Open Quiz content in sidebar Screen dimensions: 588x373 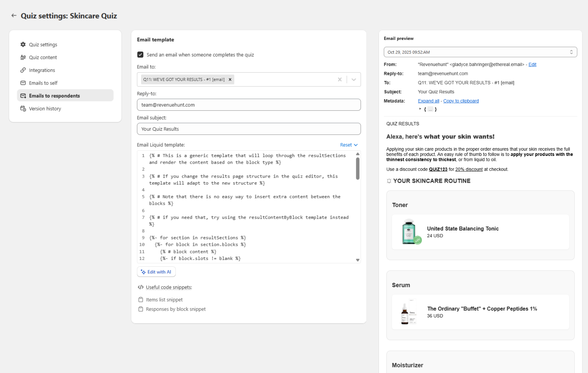[x=43, y=57]
